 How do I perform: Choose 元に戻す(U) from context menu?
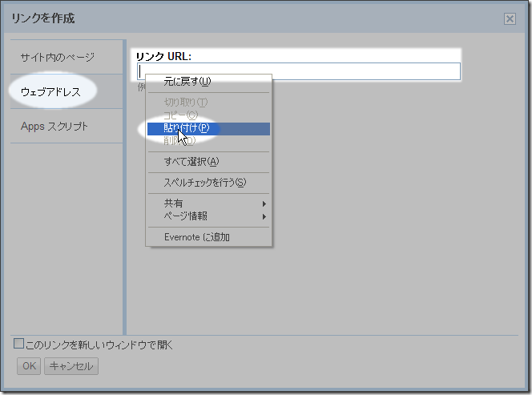click(208, 82)
